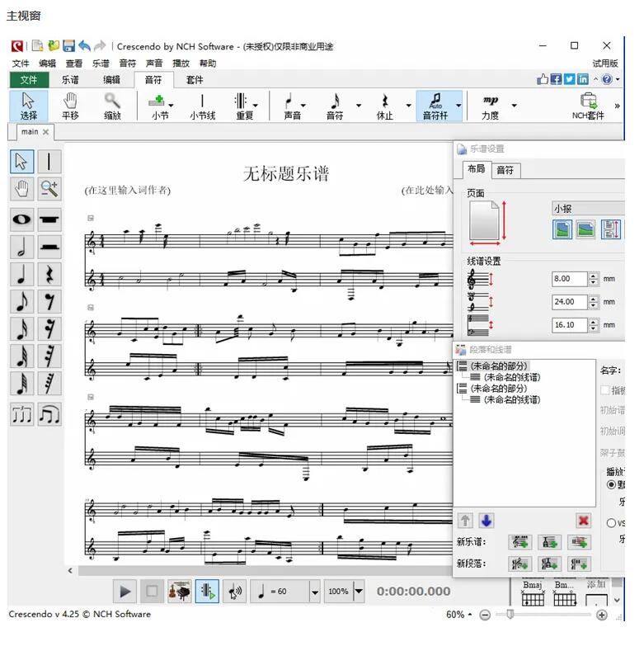Select the first playback radio option
644x651 pixels.
tap(611, 485)
